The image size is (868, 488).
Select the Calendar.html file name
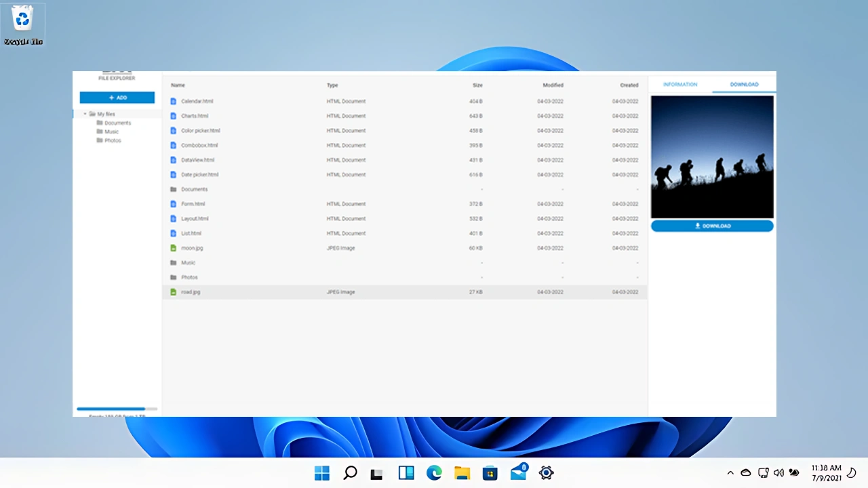(197, 101)
